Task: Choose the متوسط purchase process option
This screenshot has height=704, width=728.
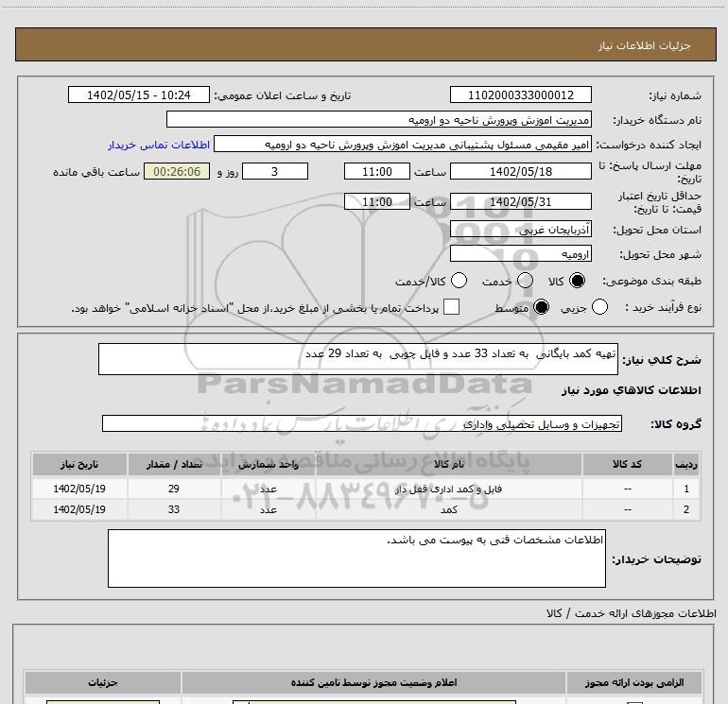Action: tap(541, 307)
